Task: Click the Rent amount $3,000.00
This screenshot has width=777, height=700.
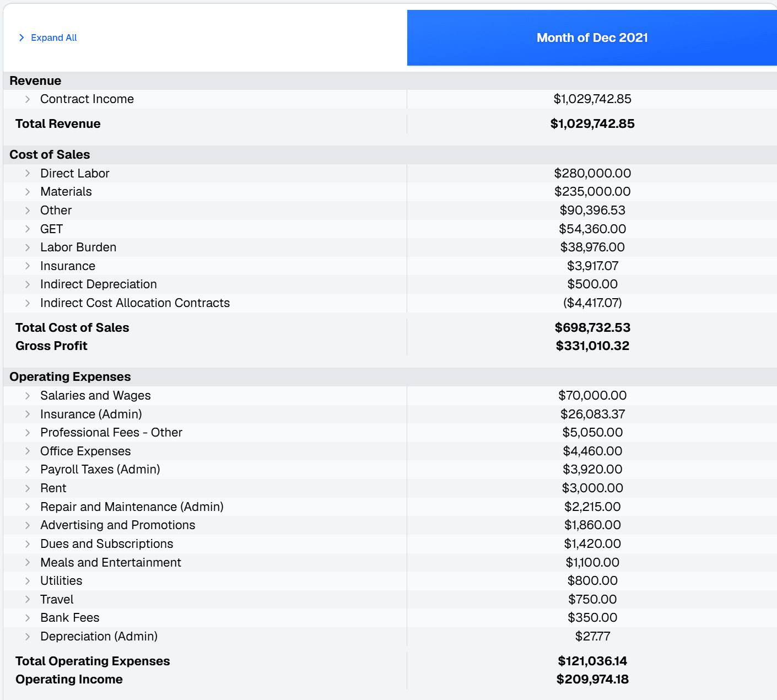Action: 592,488
